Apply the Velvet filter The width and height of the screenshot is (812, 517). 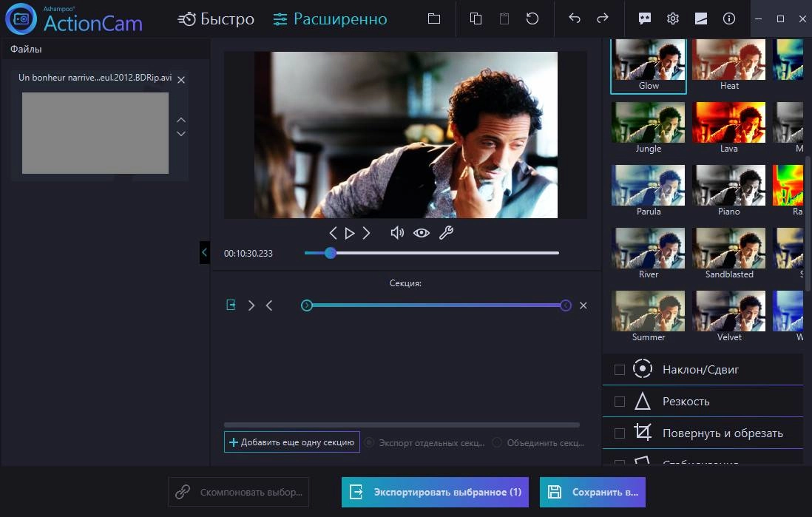point(729,317)
